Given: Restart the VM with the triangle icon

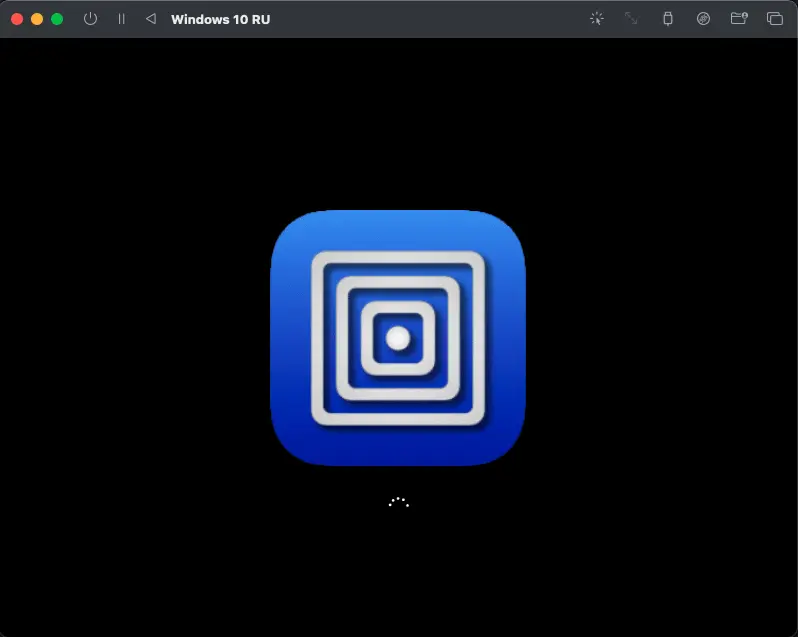Looking at the screenshot, I should pyautogui.click(x=151, y=19).
